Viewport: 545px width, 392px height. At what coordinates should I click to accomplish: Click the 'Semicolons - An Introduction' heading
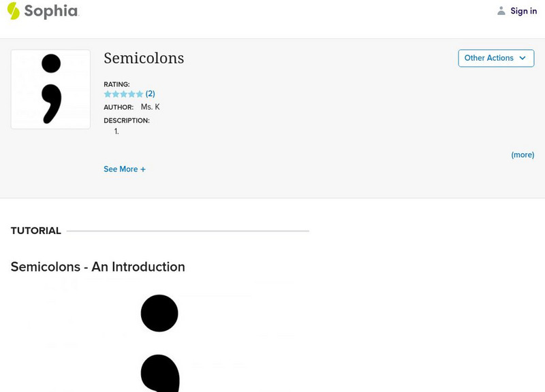(x=97, y=267)
